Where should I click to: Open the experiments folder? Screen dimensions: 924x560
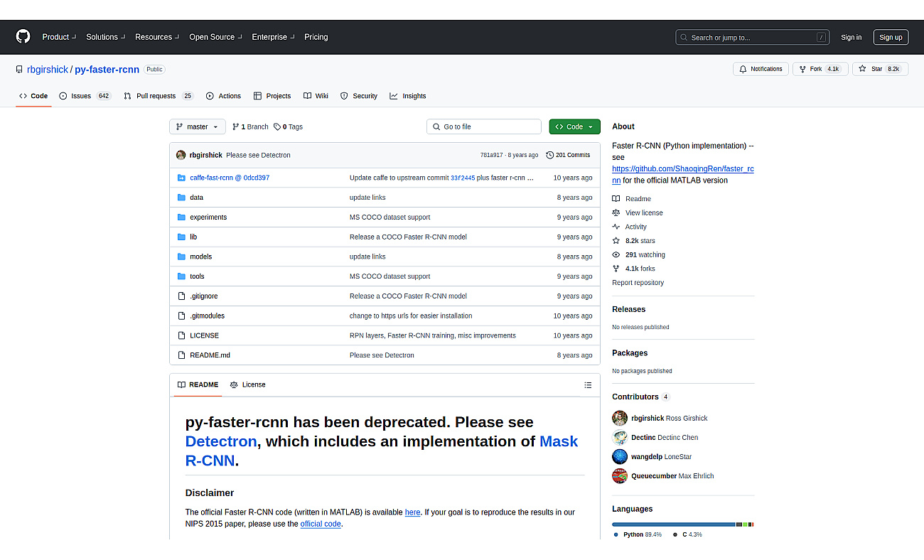pyautogui.click(x=208, y=217)
